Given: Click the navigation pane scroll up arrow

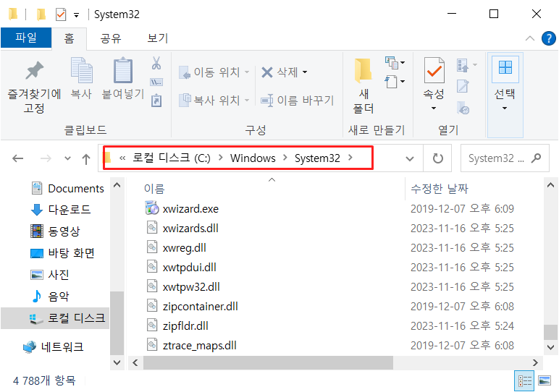Looking at the screenshot, I should pyautogui.click(x=117, y=185).
